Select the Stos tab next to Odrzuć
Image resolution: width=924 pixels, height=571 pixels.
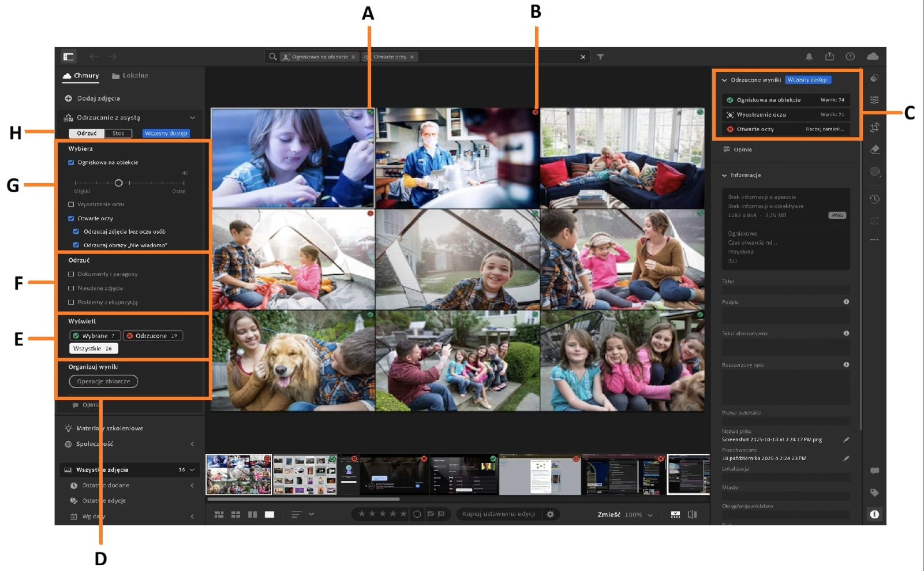[x=118, y=133]
